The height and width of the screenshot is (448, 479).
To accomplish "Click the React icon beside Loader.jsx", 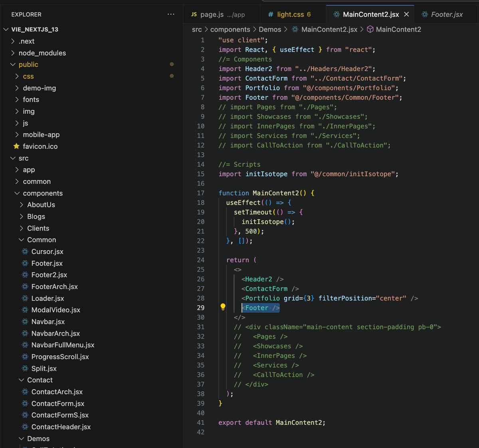I will click(25, 298).
